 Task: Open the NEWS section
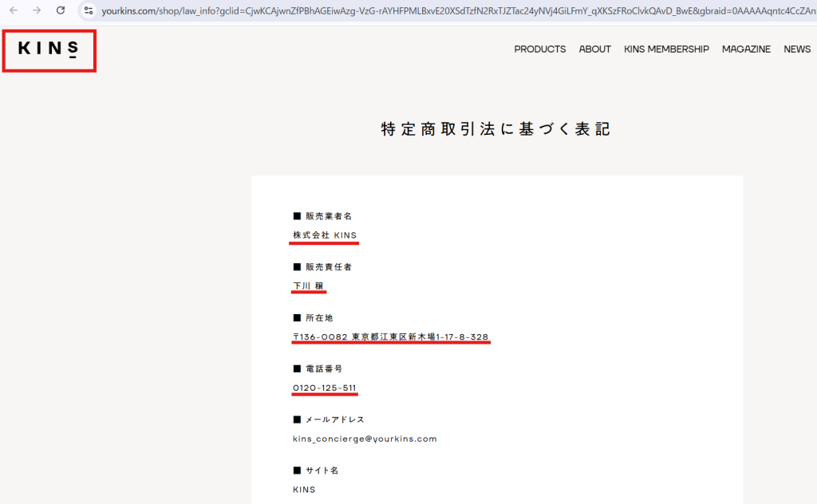[796, 49]
